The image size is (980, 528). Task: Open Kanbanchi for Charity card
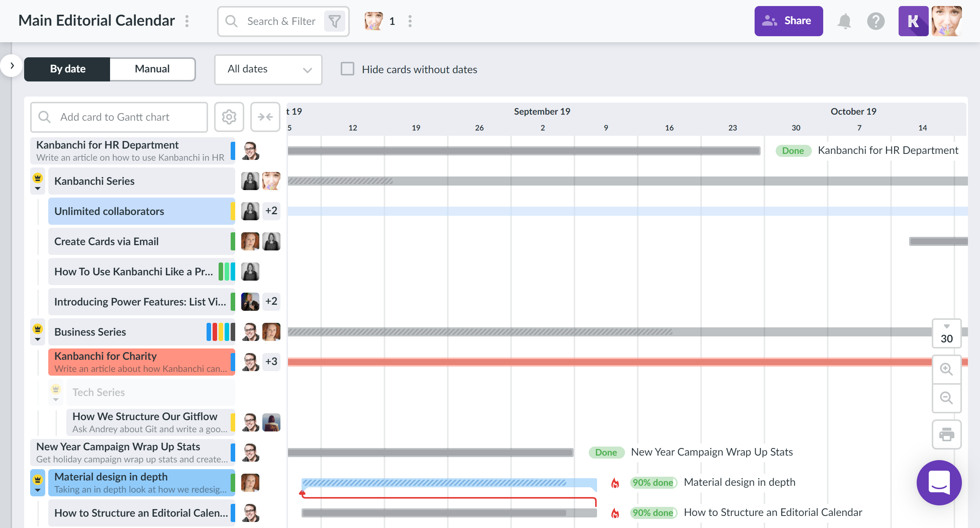click(141, 362)
